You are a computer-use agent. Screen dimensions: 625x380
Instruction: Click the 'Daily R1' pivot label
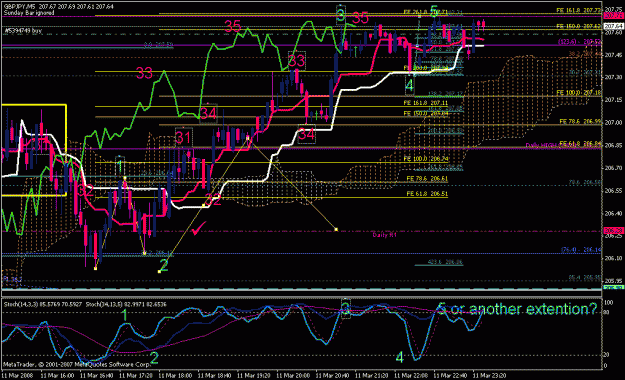pos(384,235)
